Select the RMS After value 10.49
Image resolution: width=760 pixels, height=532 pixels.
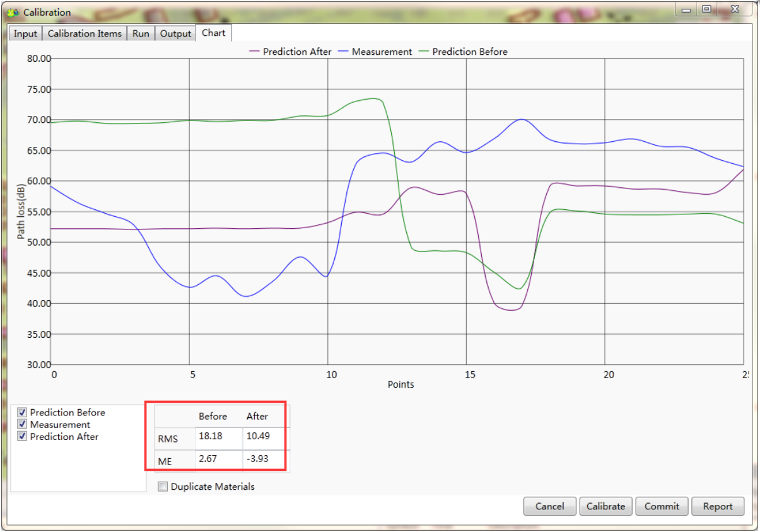click(266, 437)
